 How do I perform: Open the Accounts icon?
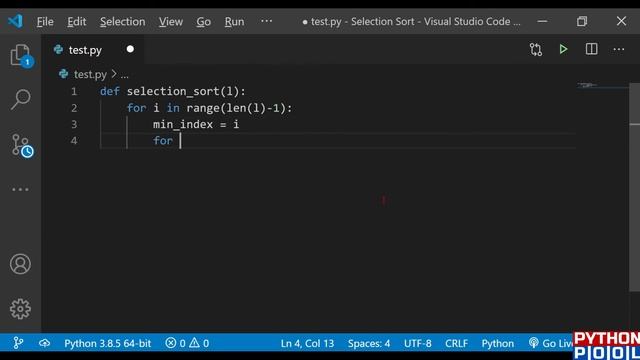coord(20,264)
